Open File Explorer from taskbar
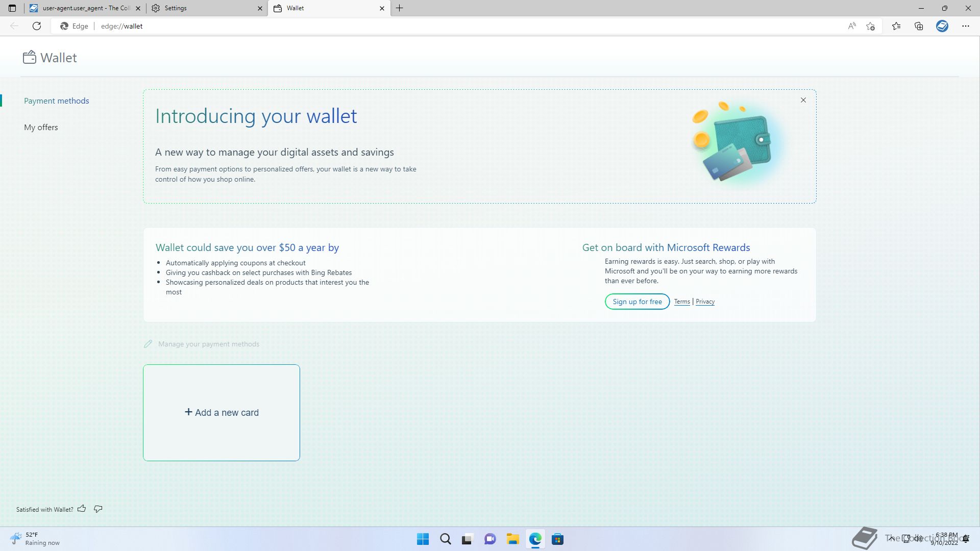The image size is (980, 551). coord(512,539)
